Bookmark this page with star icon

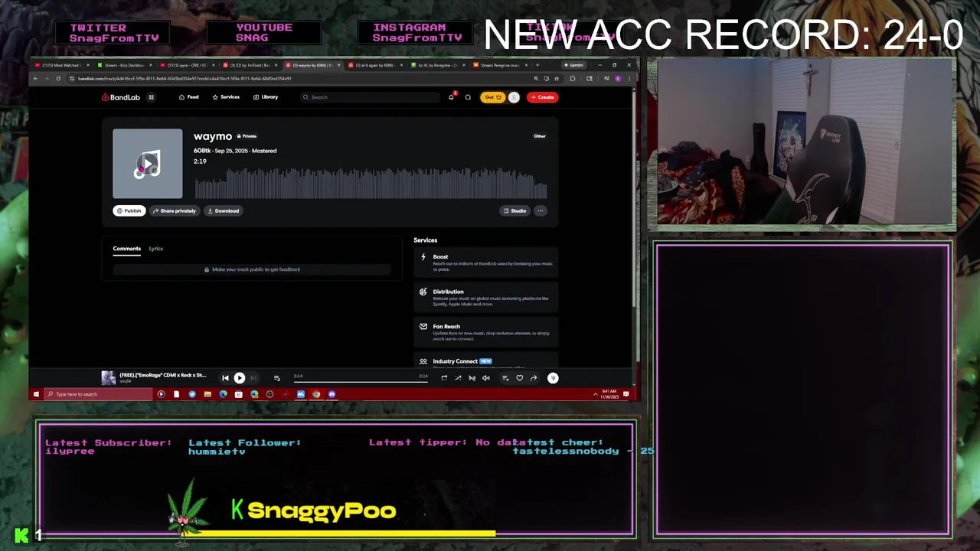click(556, 78)
